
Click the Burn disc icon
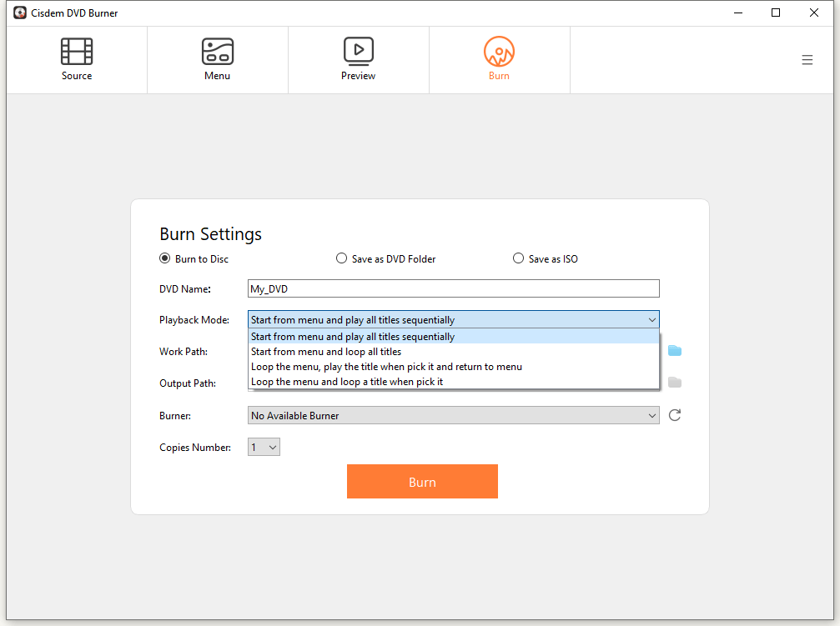(x=499, y=51)
